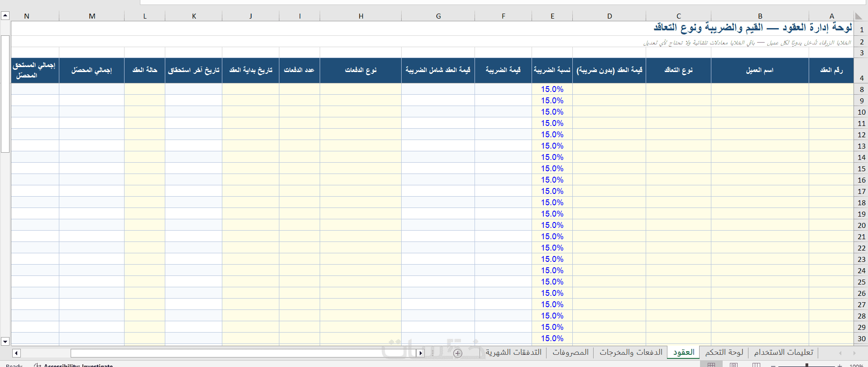Image resolution: width=868 pixels, height=367 pixels.
Task: Select column M header
Action: coord(92,16)
